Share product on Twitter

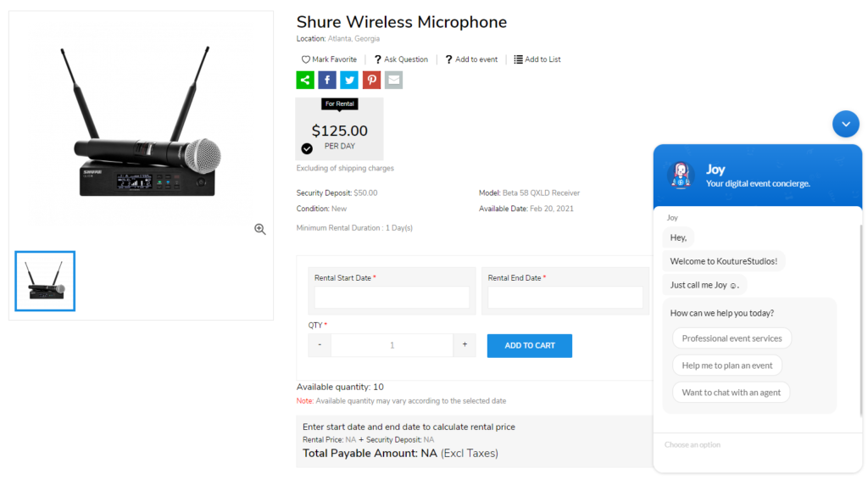coord(349,81)
